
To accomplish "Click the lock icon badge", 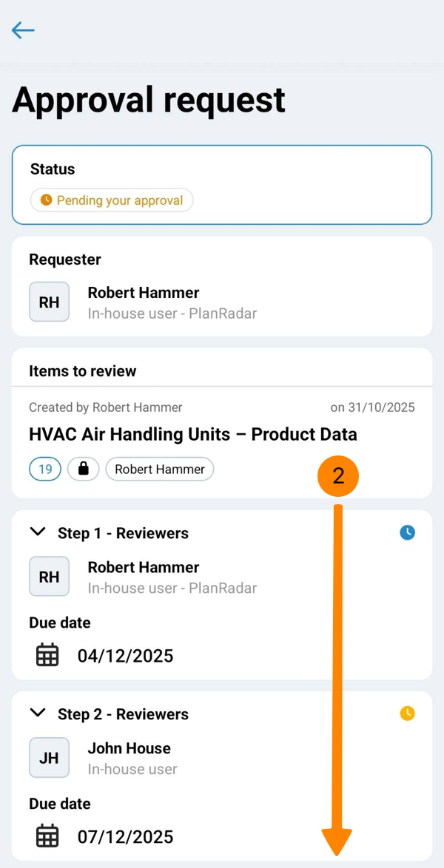I will click(x=83, y=469).
